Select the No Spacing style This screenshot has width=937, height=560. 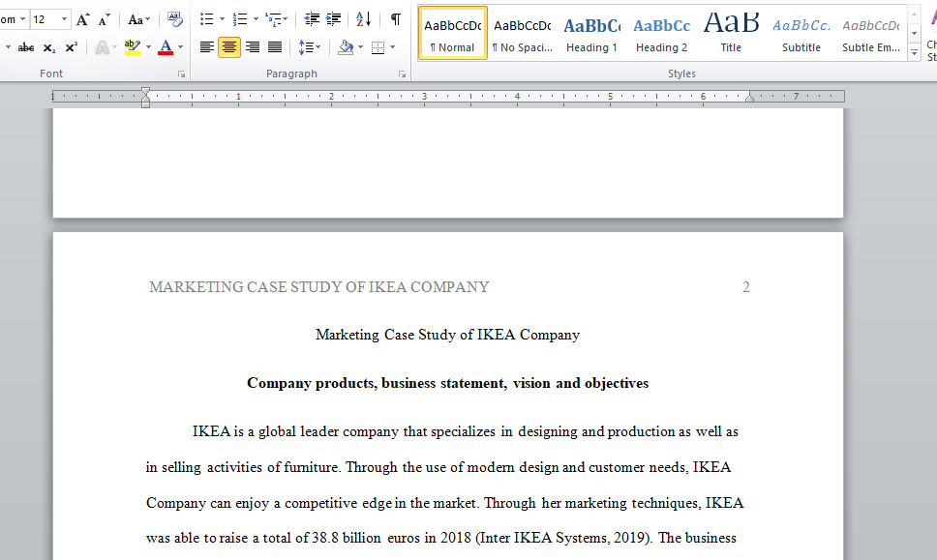[523, 33]
